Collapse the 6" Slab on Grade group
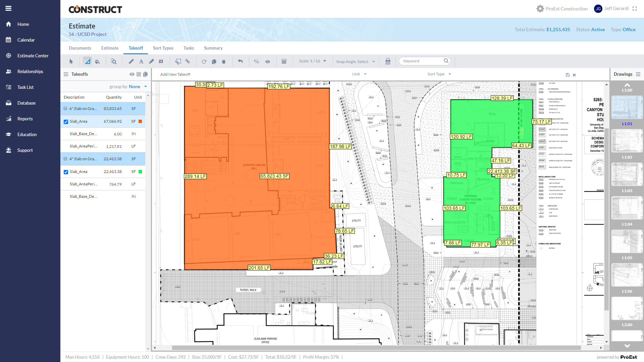The width and height of the screenshot is (644, 362). (x=65, y=109)
